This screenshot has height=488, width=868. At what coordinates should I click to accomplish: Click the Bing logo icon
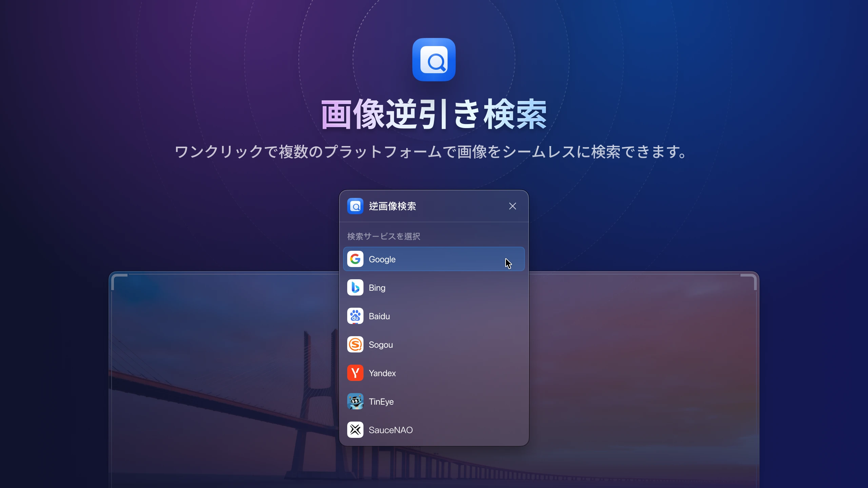point(355,288)
